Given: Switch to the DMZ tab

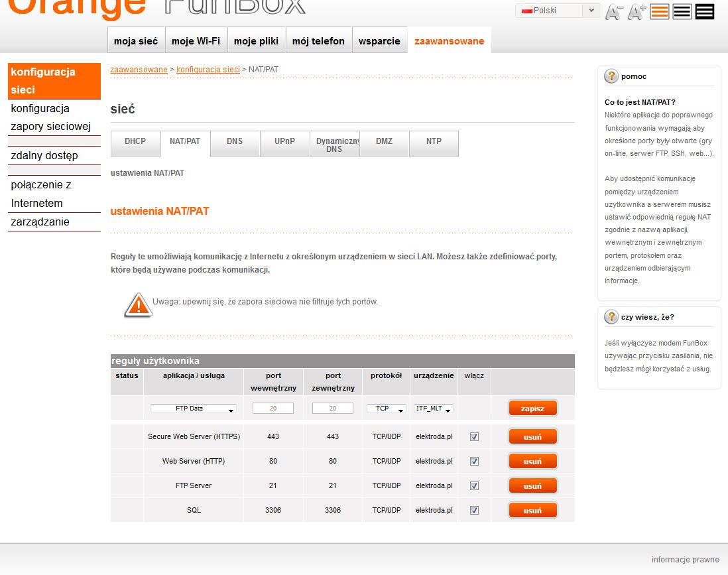Looking at the screenshot, I should [x=384, y=143].
